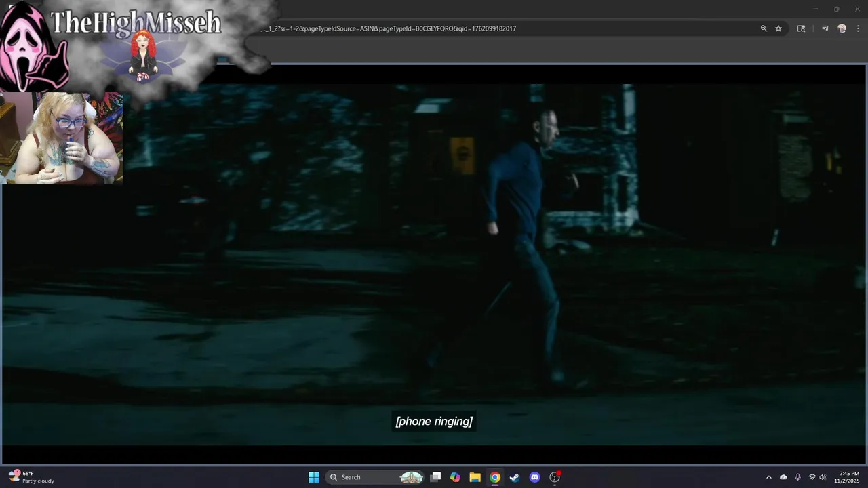
Task: Open Discord from the taskbar
Action: click(x=534, y=477)
